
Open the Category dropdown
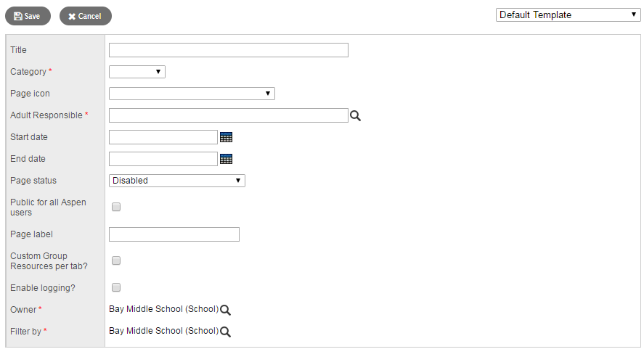coord(137,72)
